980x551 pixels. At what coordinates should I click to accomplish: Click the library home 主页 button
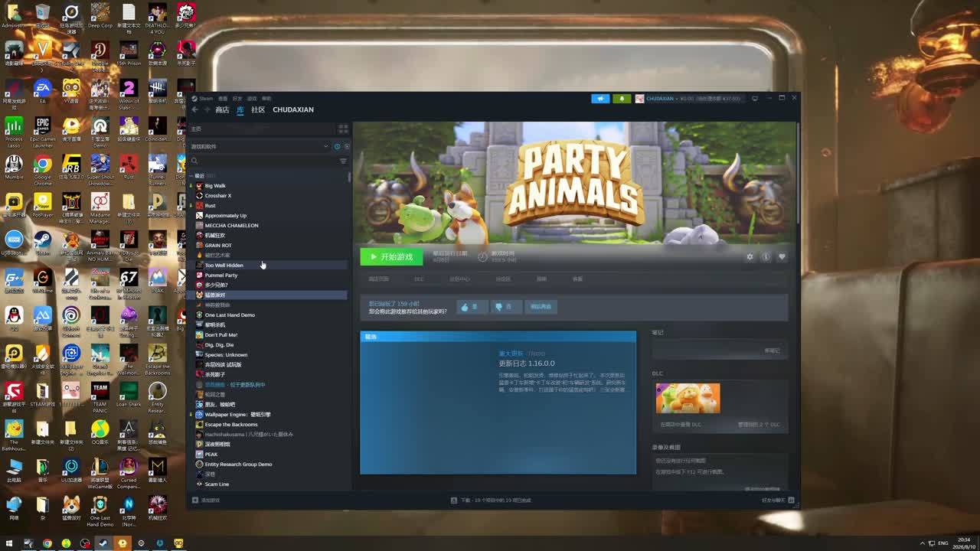click(x=263, y=129)
